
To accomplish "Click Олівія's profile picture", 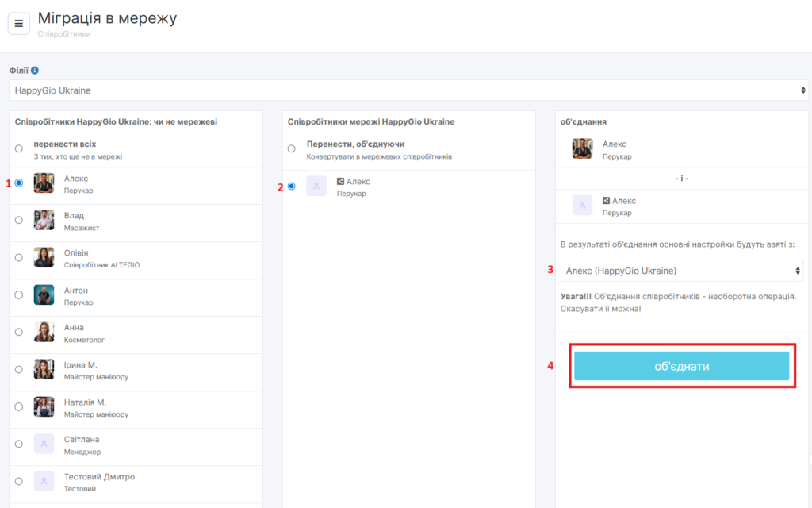I will click(44, 257).
